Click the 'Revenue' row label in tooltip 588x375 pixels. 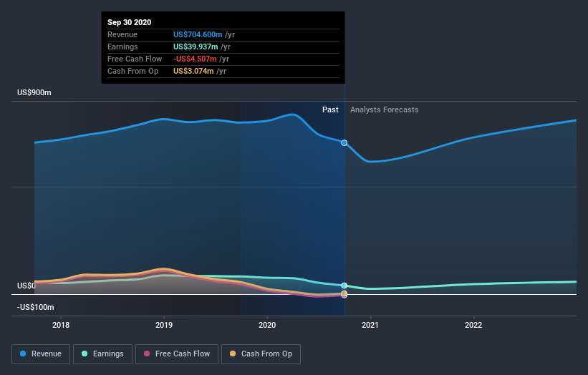[122, 34]
